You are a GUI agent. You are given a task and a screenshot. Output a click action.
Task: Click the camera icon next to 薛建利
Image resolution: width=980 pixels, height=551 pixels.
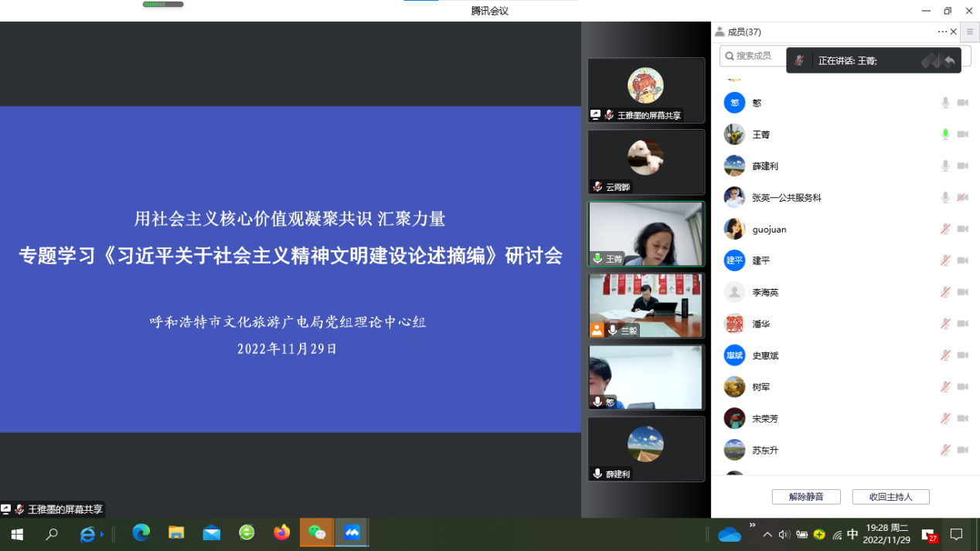(x=962, y=166)
